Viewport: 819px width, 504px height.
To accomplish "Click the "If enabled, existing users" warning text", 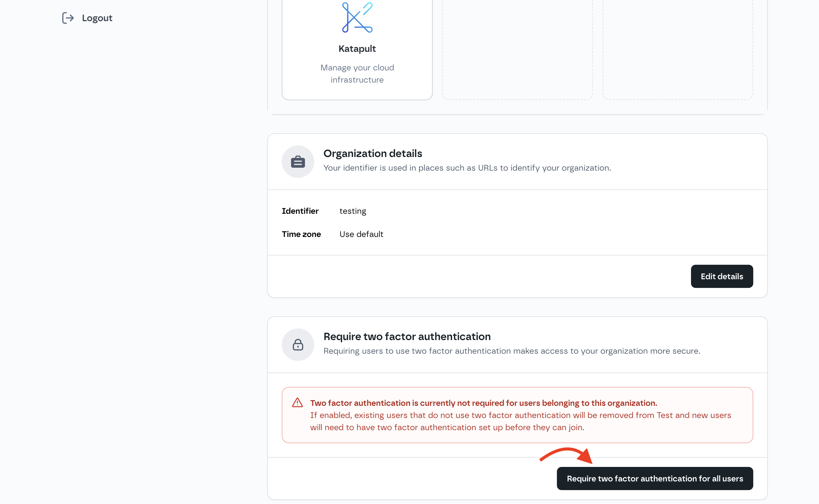I will (x=520, y=421).
